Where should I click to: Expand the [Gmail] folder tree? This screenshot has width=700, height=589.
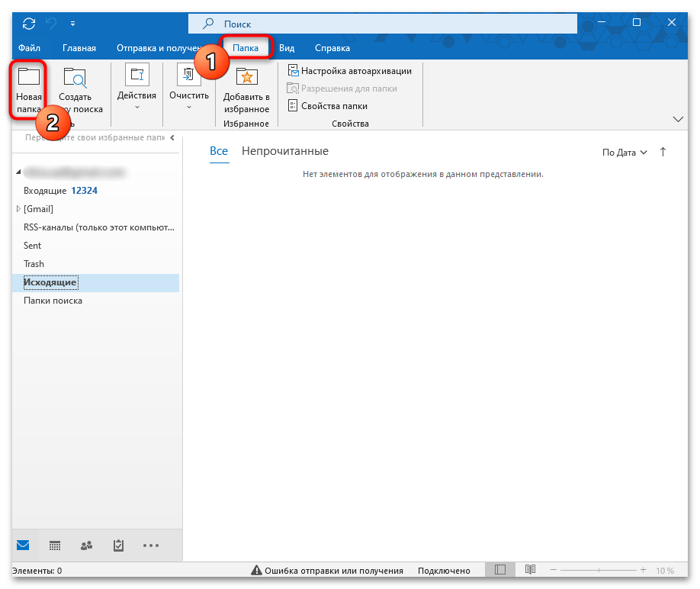click(x=18, y=208)
